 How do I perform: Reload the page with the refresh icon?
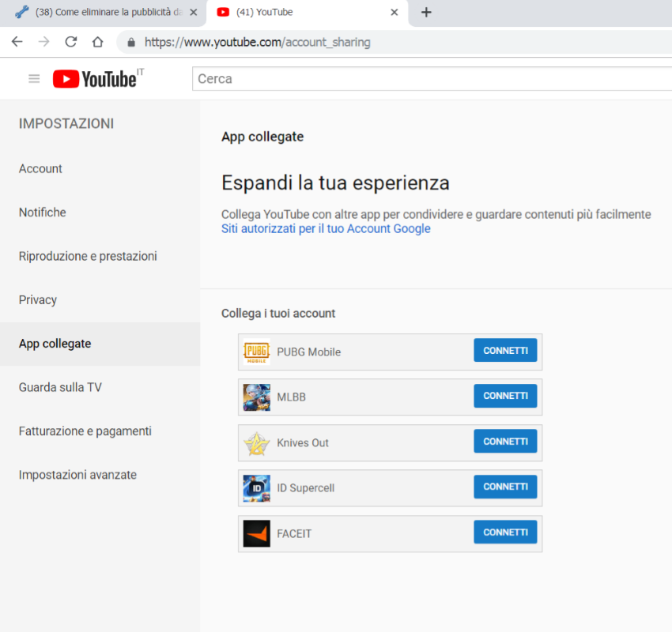70,42
